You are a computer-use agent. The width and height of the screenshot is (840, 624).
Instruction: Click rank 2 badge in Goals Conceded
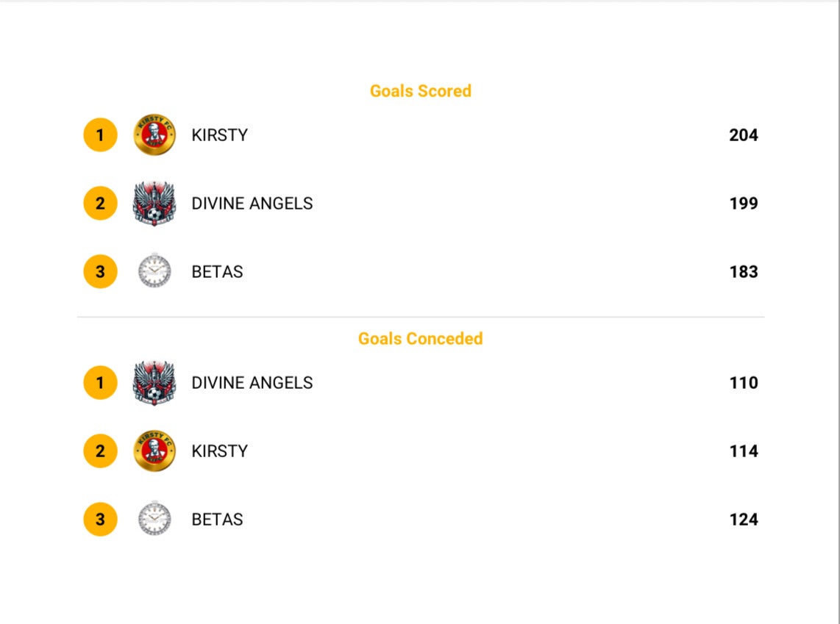(100, 451)
